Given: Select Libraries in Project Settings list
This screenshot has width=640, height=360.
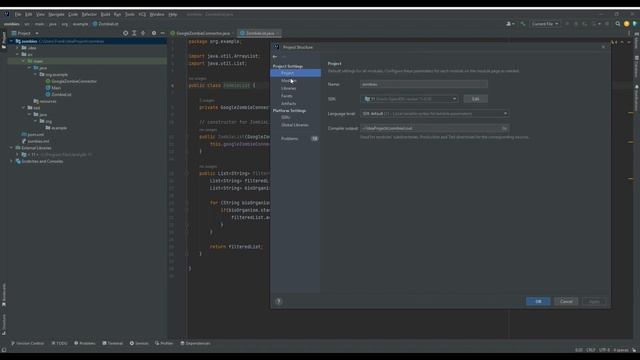Looking at the screenshot, I should [289, 88].
